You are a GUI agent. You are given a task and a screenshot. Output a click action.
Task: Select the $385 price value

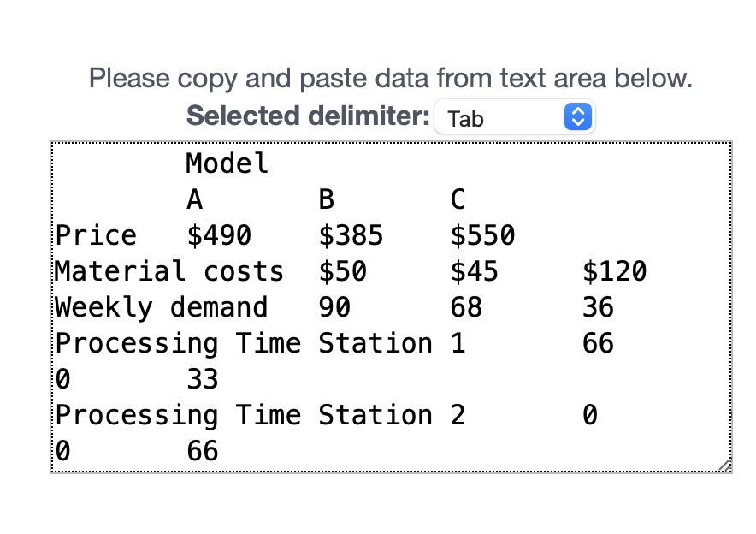click(351, 235)
